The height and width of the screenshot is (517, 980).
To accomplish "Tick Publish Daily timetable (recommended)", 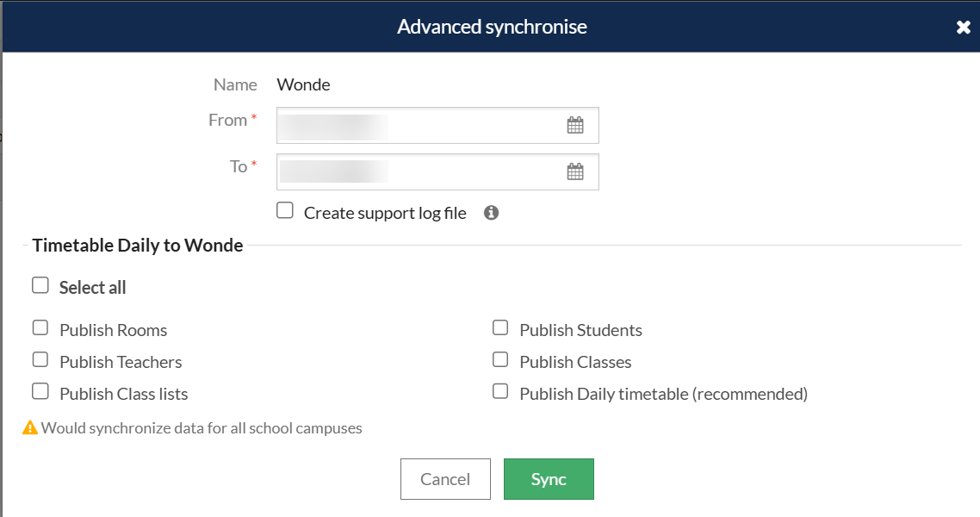I will point(500,392).
